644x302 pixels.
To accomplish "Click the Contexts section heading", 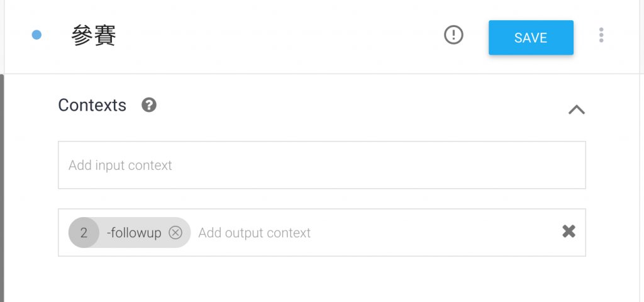I will click(92, 105).
